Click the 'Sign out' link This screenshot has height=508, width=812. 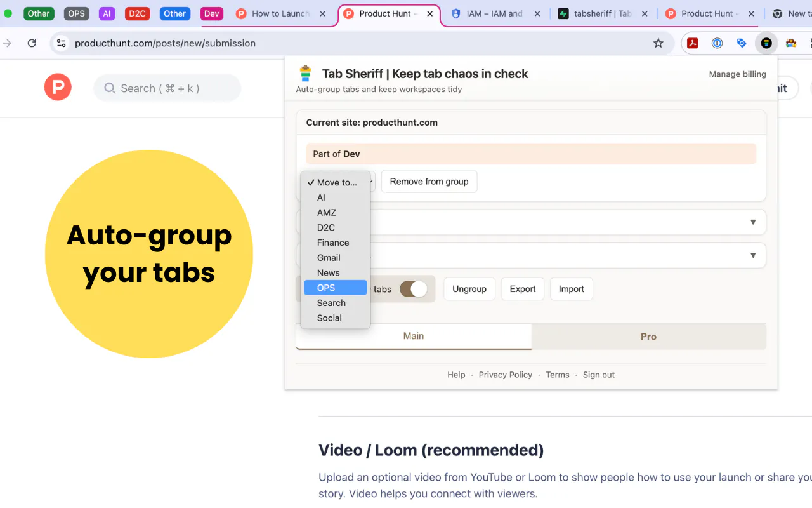[599, 375]
